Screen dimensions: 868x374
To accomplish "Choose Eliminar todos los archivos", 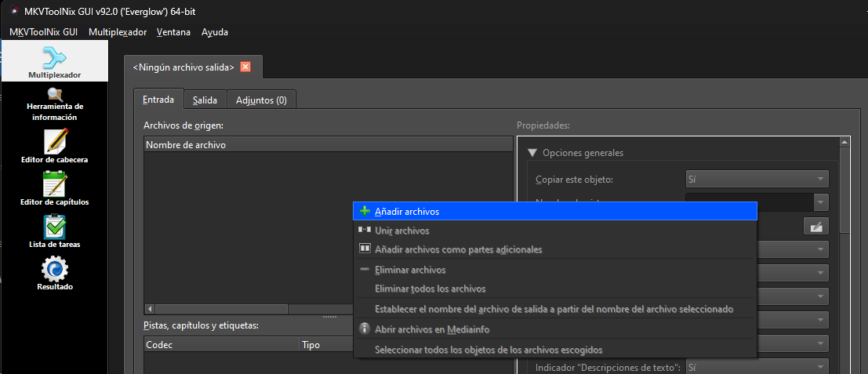I will (554, 289).
